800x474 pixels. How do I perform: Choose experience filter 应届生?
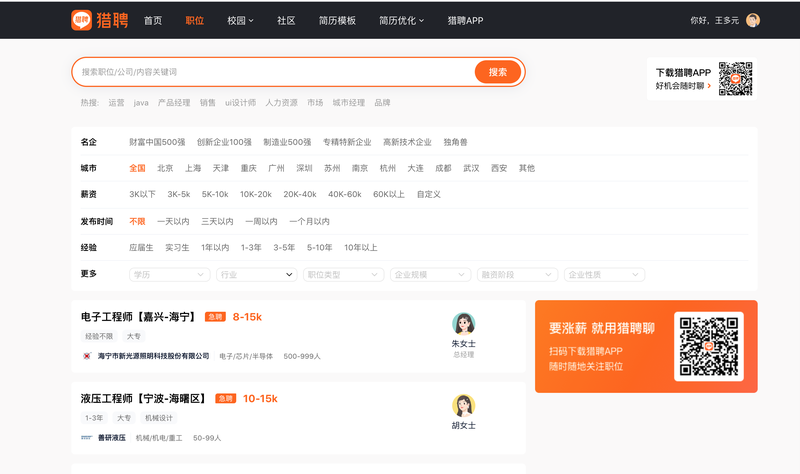[141, 247]
